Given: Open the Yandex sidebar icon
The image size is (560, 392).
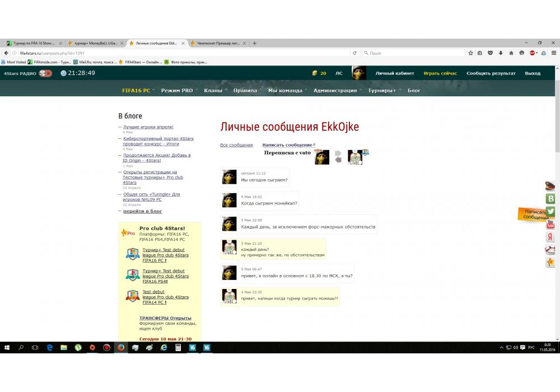Looking at the screenshot, I should pos(551,237).
